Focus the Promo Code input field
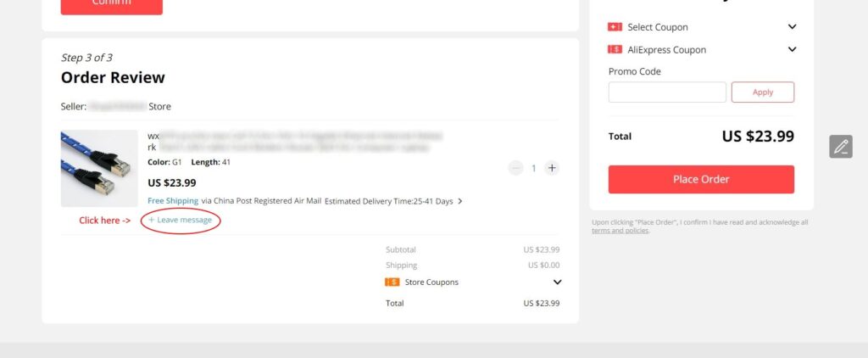Viewport: 868px width, 358px height. [x=667, y=92]
